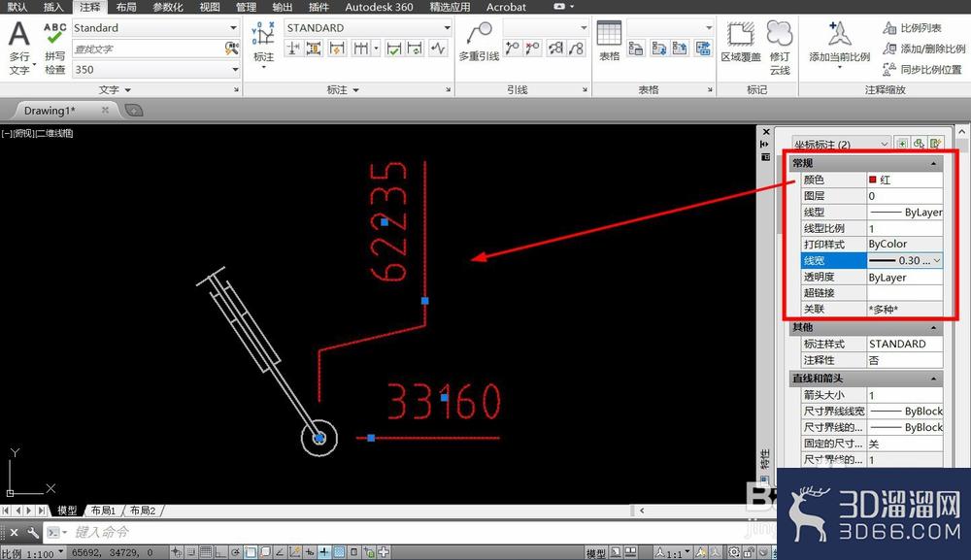This screenshot has height=560, width=971.
Task: Run the 拼写检查 spell check tool
Action: [54, 49]
